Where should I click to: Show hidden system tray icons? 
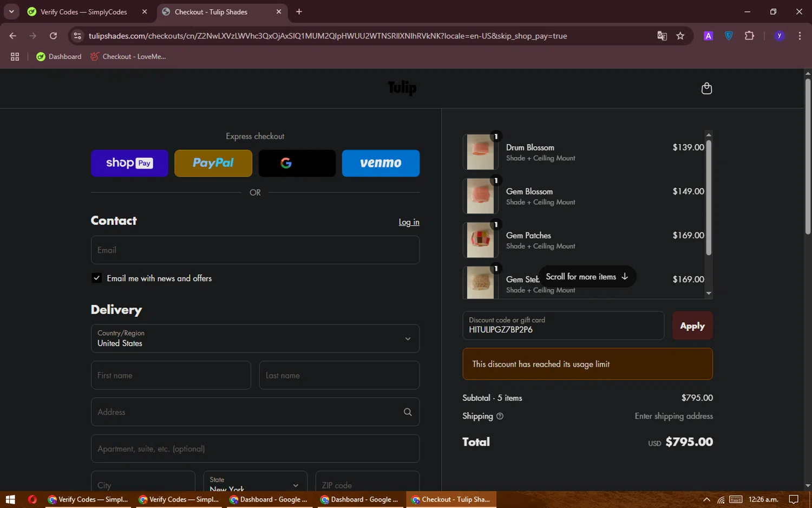click(706, 499)
